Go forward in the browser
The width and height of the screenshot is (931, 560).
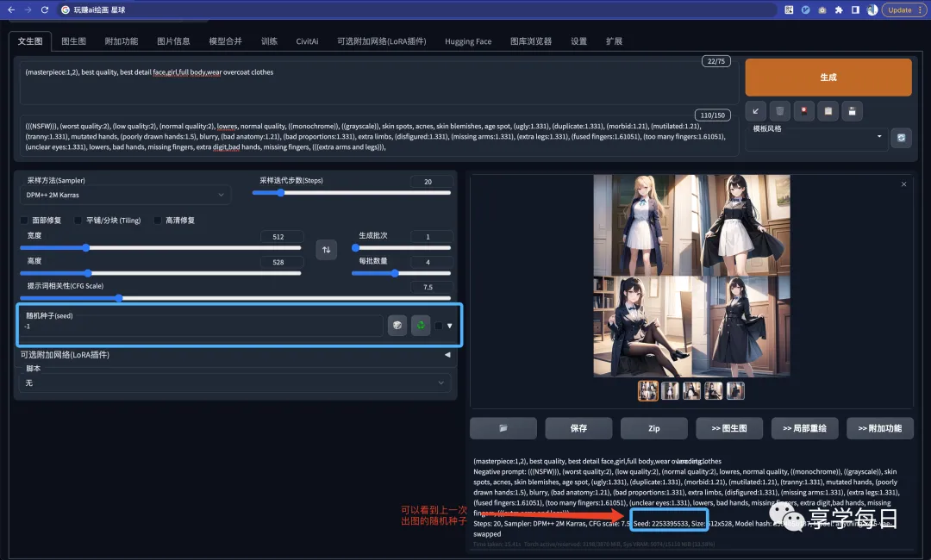coord(28,10)
